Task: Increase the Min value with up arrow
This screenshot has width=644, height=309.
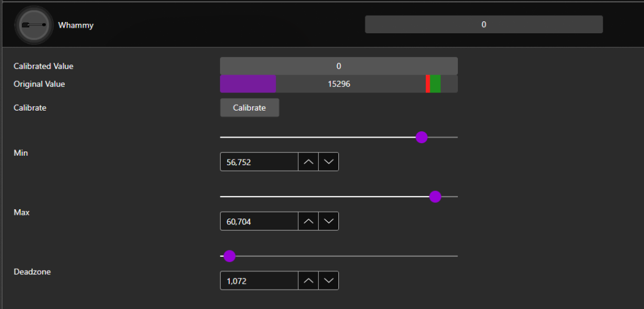Action: click(308, 162)
